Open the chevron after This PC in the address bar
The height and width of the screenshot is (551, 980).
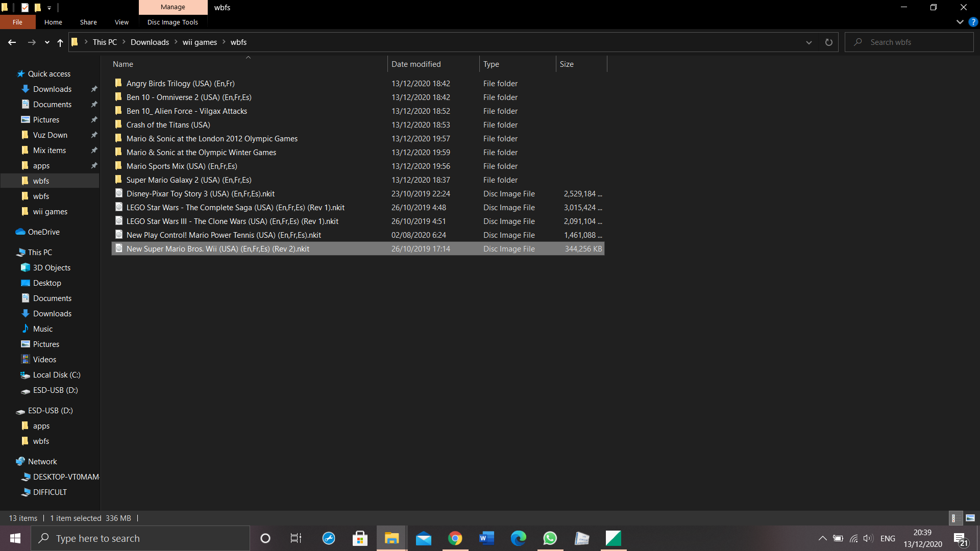[124, 42]
